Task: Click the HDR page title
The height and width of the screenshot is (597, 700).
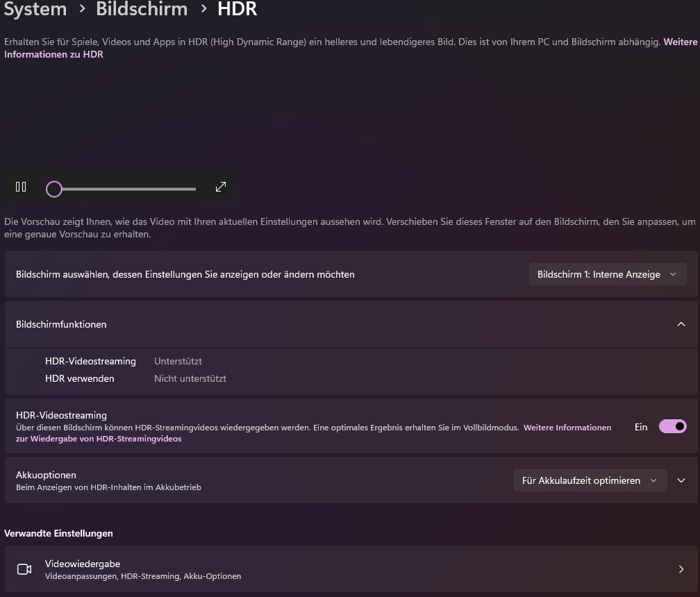Action: click(237, 10)
